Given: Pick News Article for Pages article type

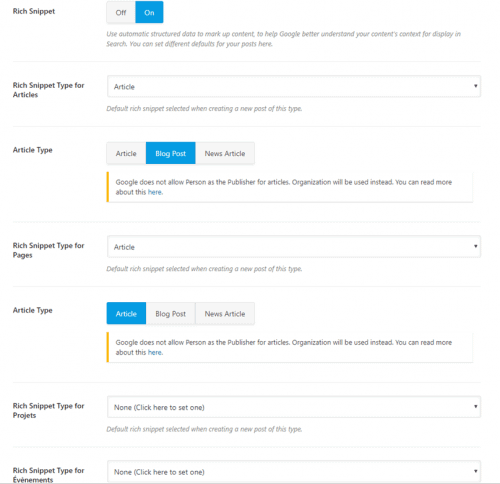Looking at the screenshot, I should tap(225, 314).
